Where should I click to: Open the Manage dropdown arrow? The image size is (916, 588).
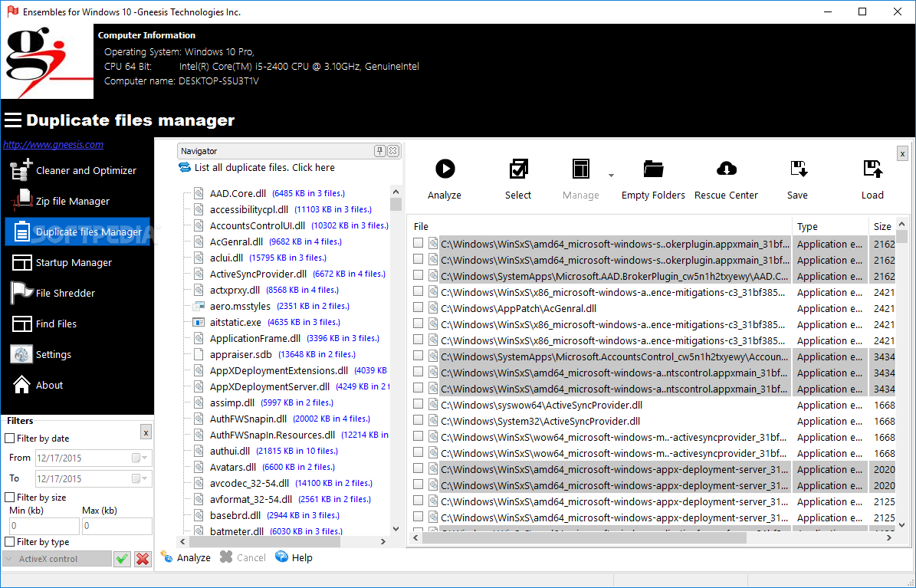click(x=611, y=176)
